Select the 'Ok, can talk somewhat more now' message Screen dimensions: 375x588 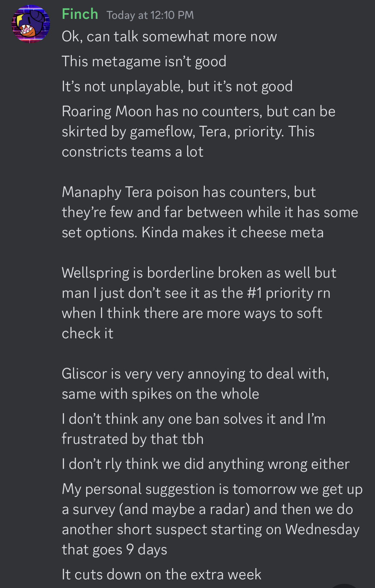click(x=169, y=36)
